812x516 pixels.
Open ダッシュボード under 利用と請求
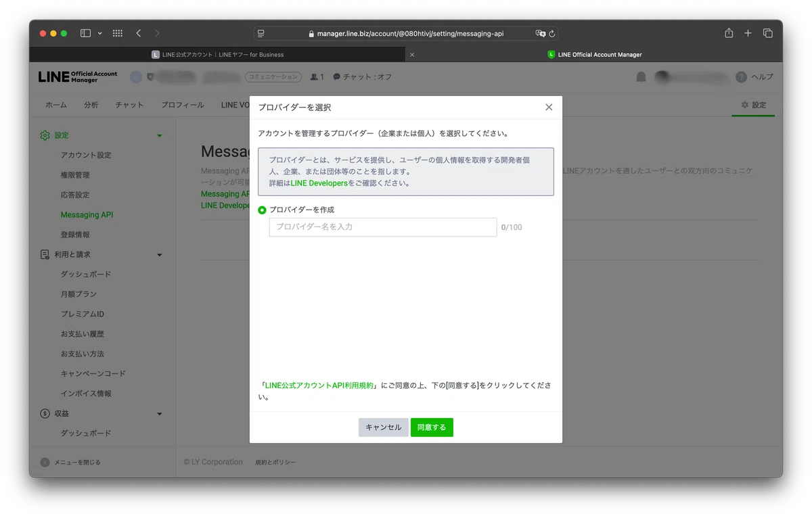pyautogui.click(x=86, y=275)
